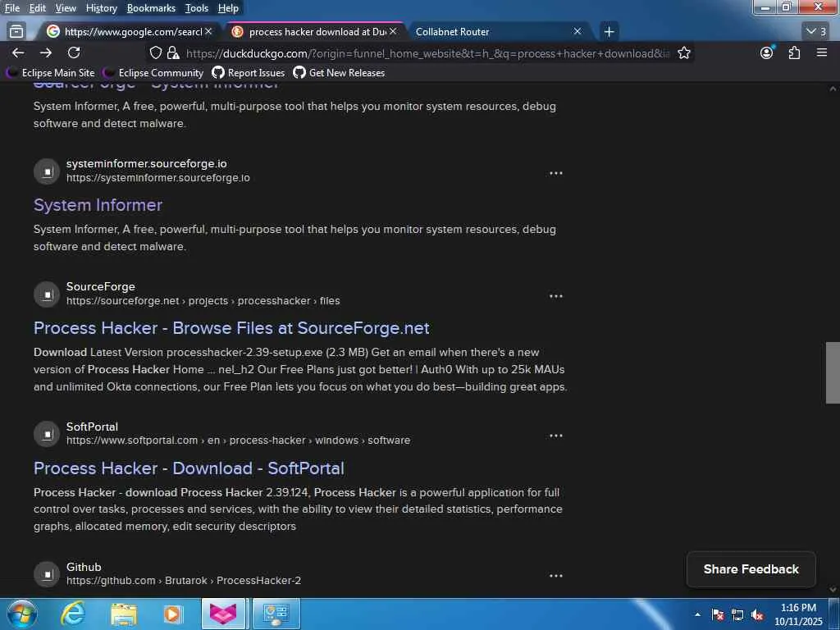The image size is (840, 630).
Task: Open tracking protection shield icon
Action: pos(155,53)
